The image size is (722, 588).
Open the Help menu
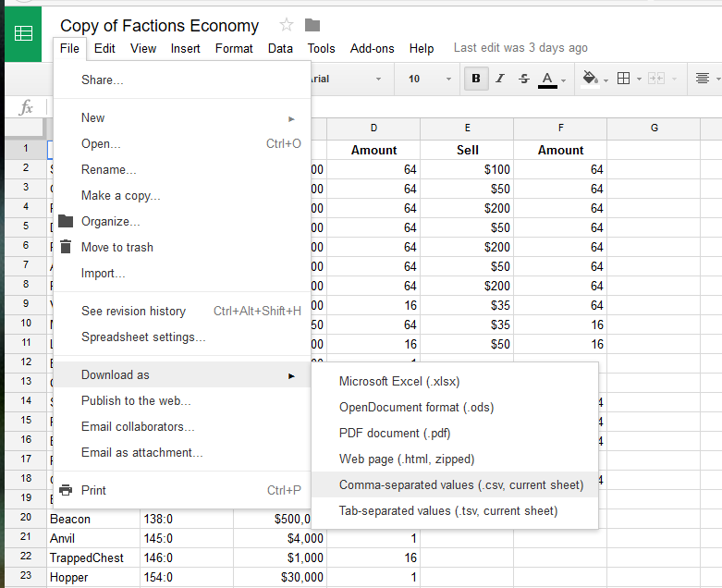(422, 48)
